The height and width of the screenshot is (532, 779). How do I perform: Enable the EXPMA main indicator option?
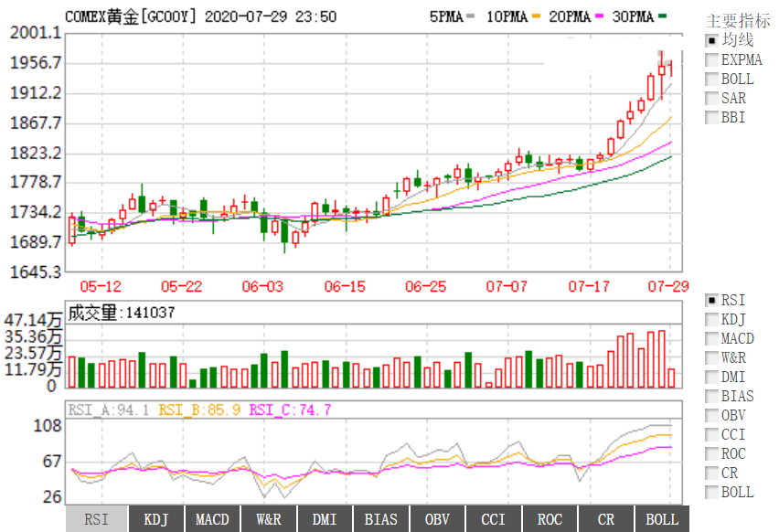pos(711,59)
